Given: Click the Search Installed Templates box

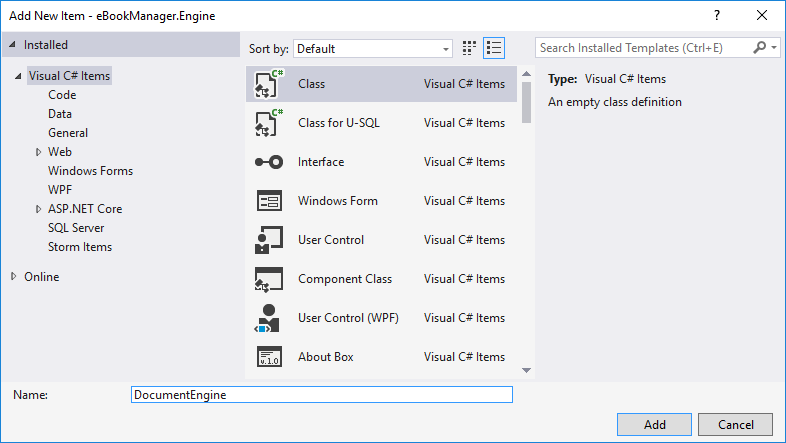Looking at the screenshot, I should pyautogui.click(x=644, y=48).
